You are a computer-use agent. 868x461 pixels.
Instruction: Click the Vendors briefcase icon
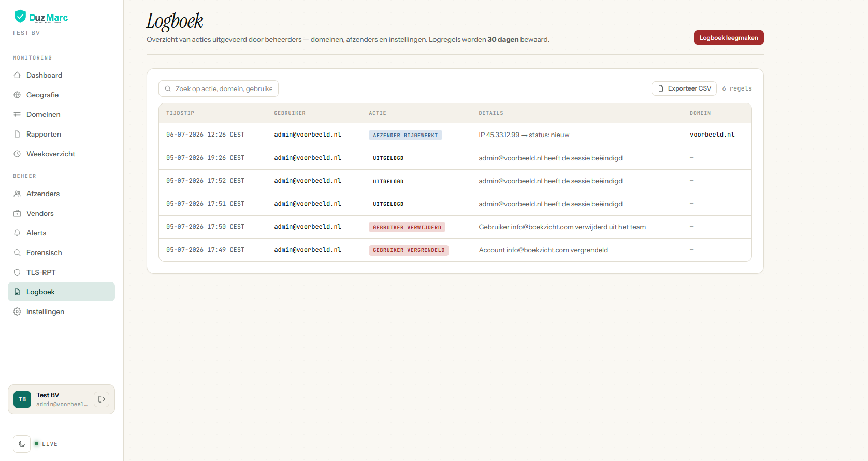(17, 213)
